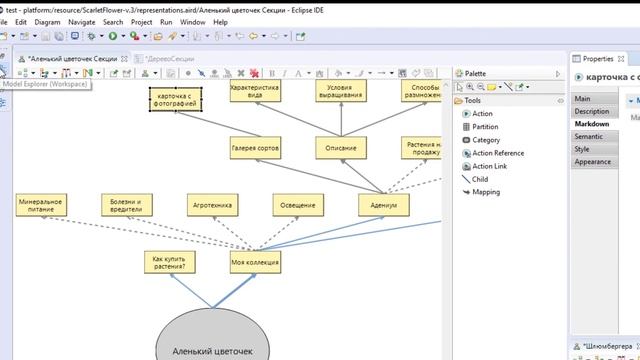Screen dimensions: 640x360
Task: Open the Debug dropdown arrow
Action: [102, 36]
